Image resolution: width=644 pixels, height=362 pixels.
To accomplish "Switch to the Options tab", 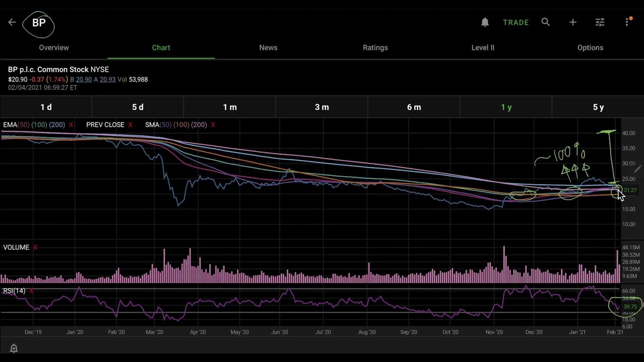I will pos(590,47).
